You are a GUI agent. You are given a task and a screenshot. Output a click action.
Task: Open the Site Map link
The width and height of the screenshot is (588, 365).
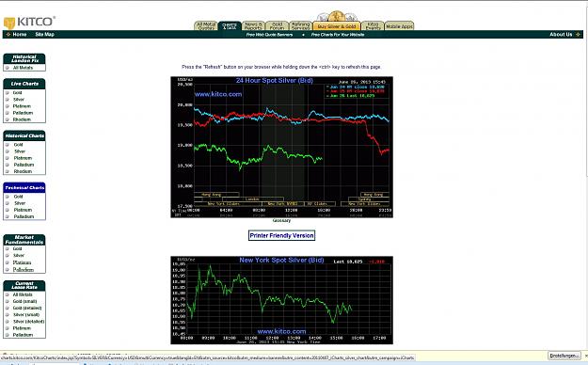[x=44, y=34]
